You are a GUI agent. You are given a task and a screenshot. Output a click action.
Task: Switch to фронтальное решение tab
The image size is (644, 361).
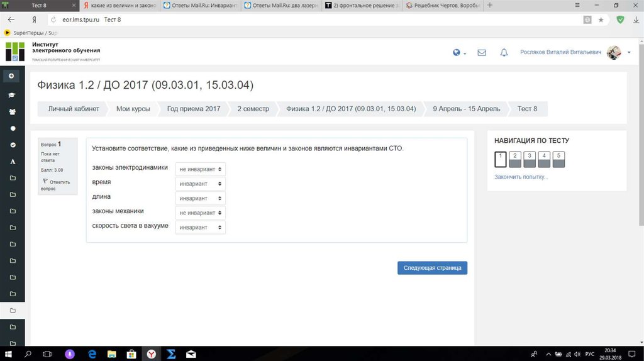point(362,5)
